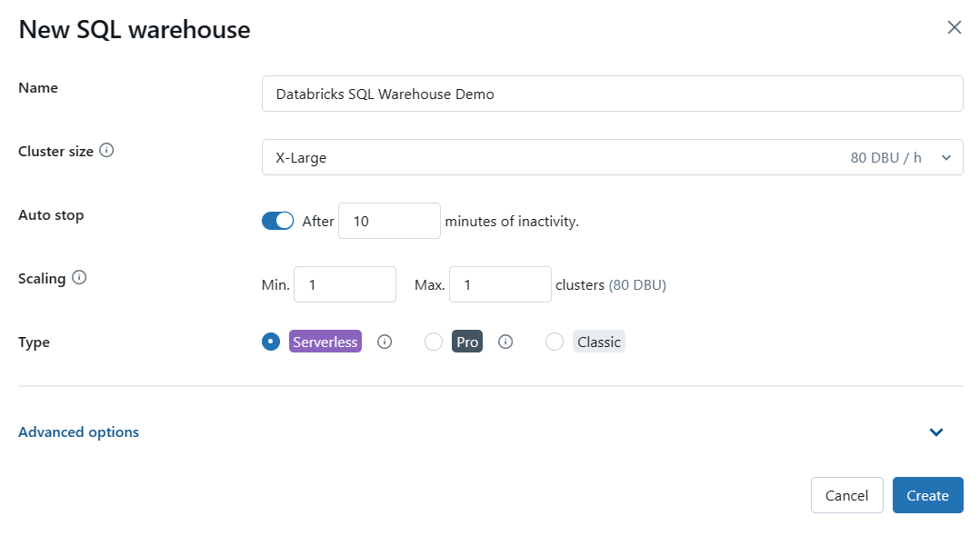Select the Classic warehouse type radio button

(555, 342)
